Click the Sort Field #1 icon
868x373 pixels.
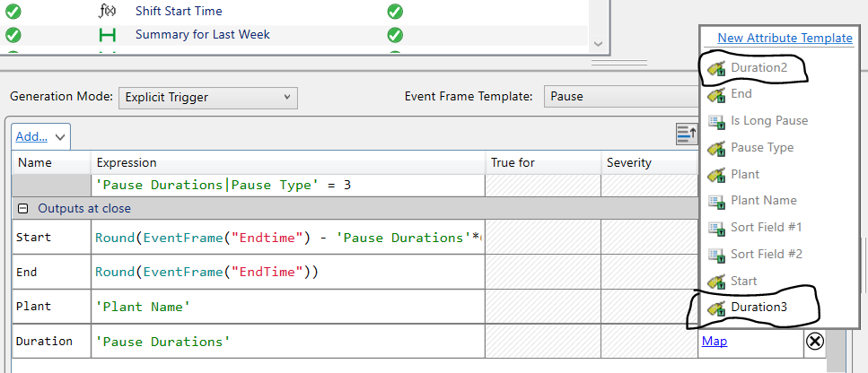tap(716, 228)
